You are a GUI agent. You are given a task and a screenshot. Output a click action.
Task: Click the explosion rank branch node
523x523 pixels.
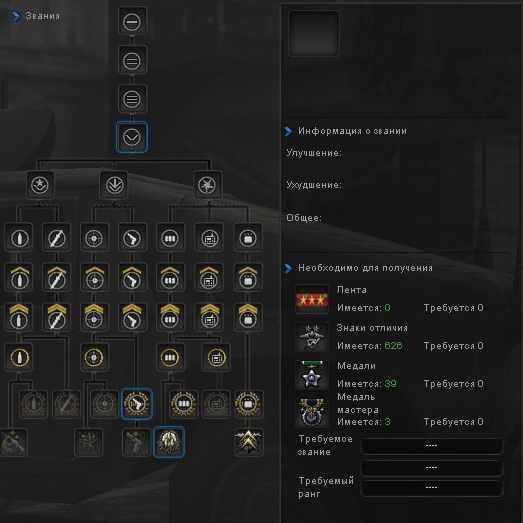tap(207, 185)
